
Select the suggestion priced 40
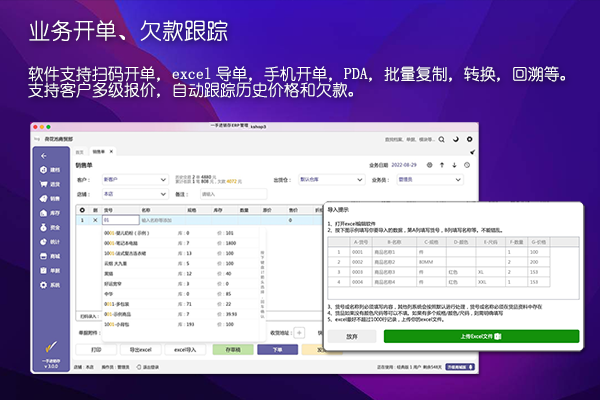pyautogui.click(x=180, y=274)
